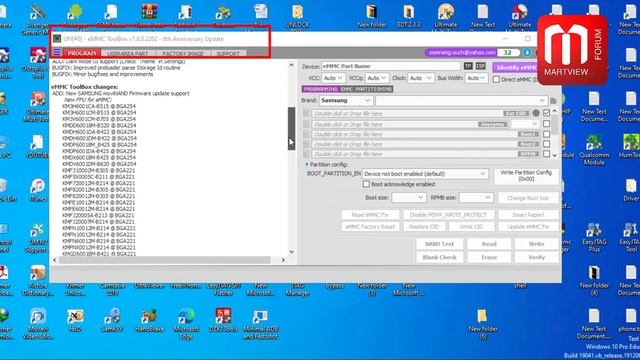
Task: Open Minimal ADB and Fastboot shortcut
Action: [260, 324]
